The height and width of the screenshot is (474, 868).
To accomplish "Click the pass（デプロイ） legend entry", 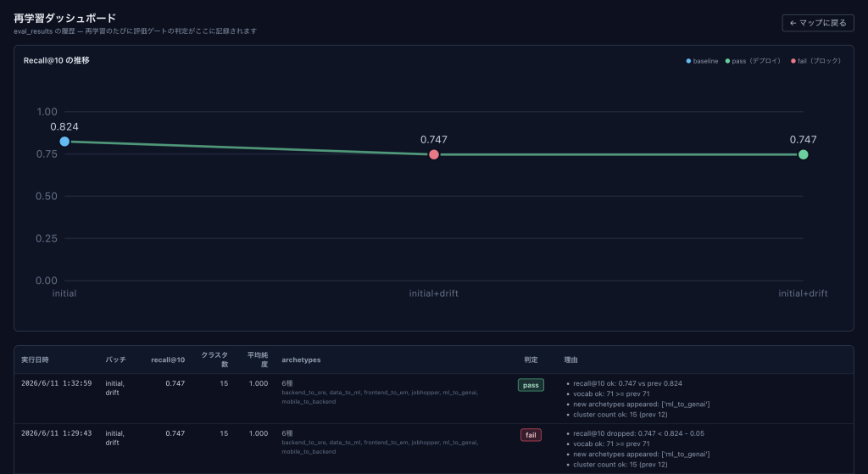I will click(754, 61).
